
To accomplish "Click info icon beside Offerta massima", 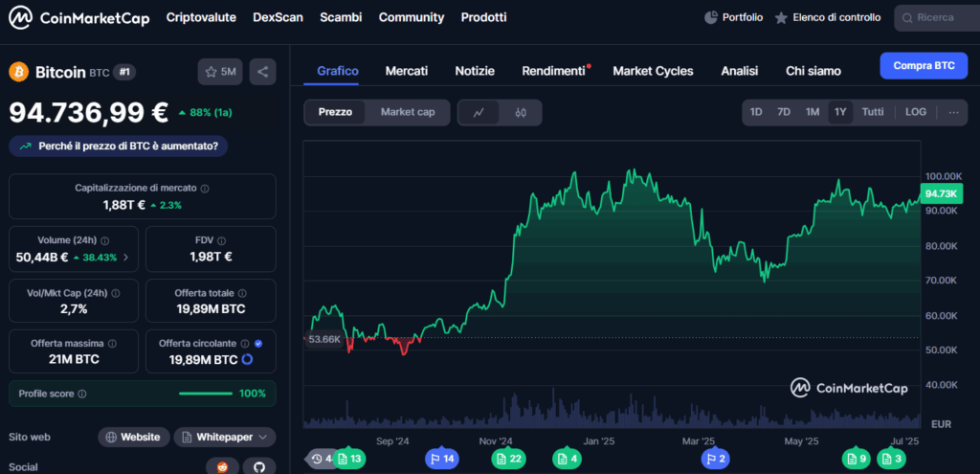I will [x=112, y=344].
